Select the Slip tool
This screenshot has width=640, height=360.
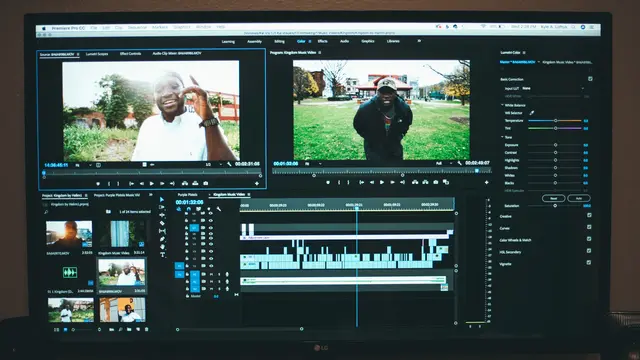pyautogui.click(x=162, y=231)
